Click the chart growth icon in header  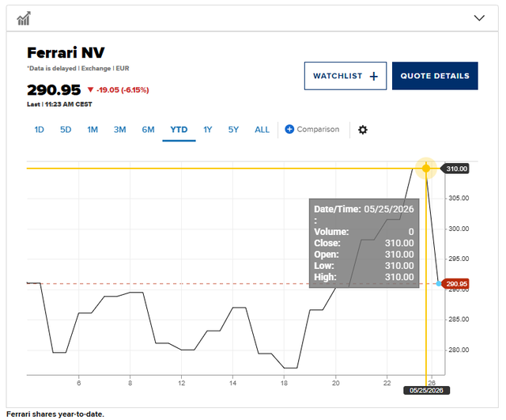(x=24, y=18)
